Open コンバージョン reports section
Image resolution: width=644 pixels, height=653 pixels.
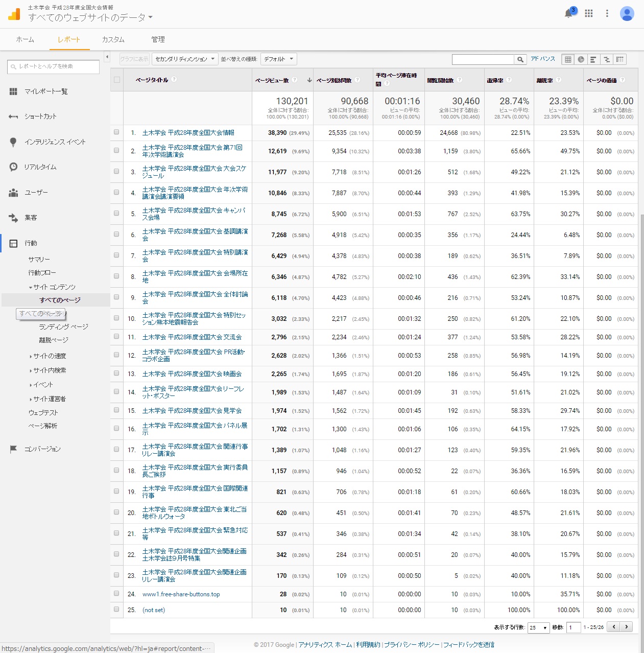(x=42, y=449)
